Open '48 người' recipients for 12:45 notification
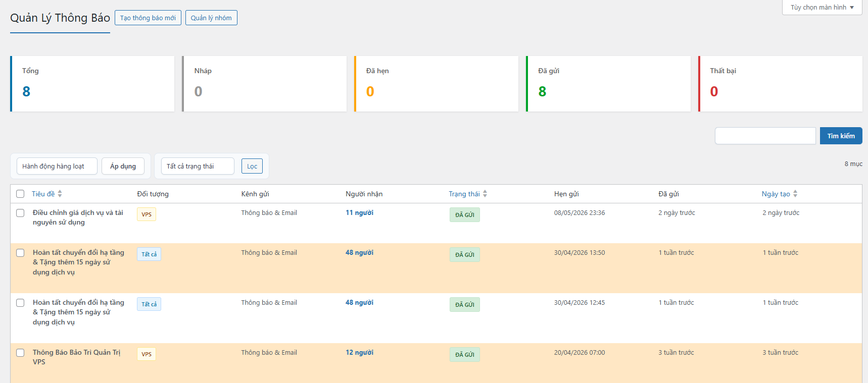This screenshot has width=868, height=383. point(359,303)
